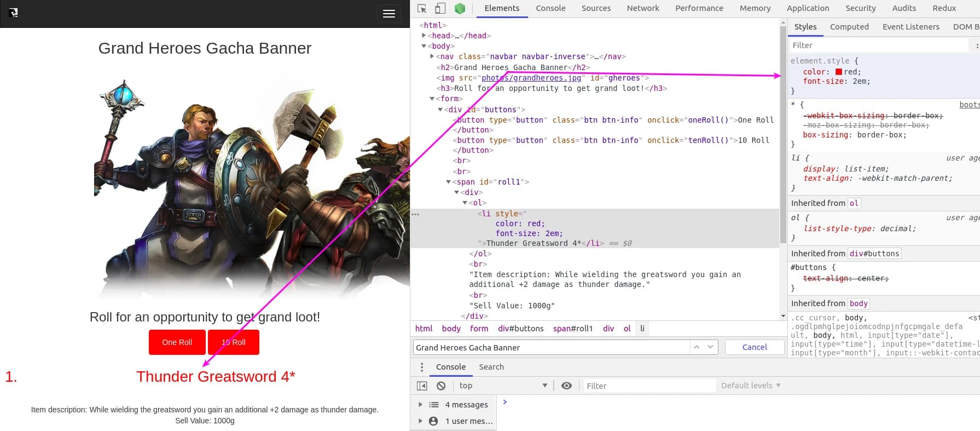The width and height of the screenshot is (980, 431).
Task: Open the green Node.js DevTools icon
Action: coord(460,8)
